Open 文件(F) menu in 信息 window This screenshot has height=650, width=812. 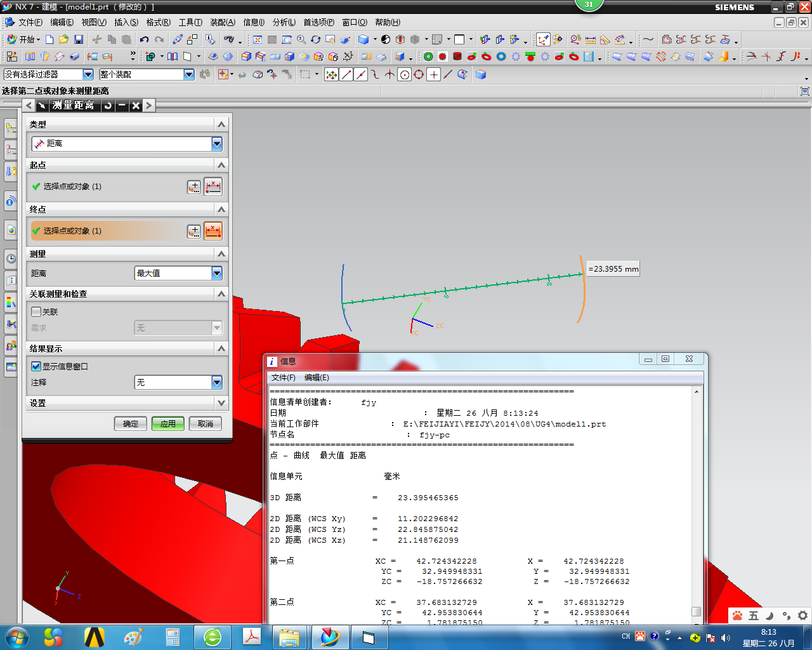(283, 378)
